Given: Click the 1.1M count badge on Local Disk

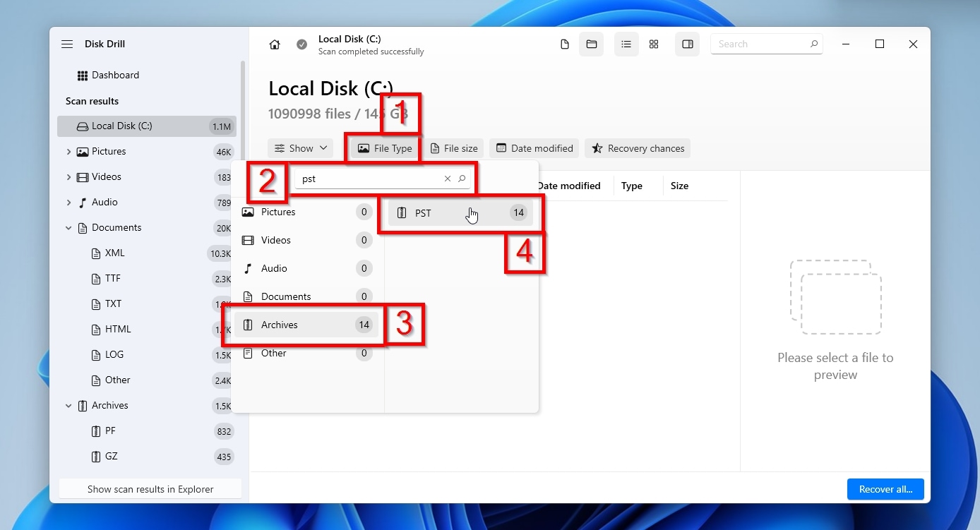Looking at the screenshot, I should pos(221,127).
